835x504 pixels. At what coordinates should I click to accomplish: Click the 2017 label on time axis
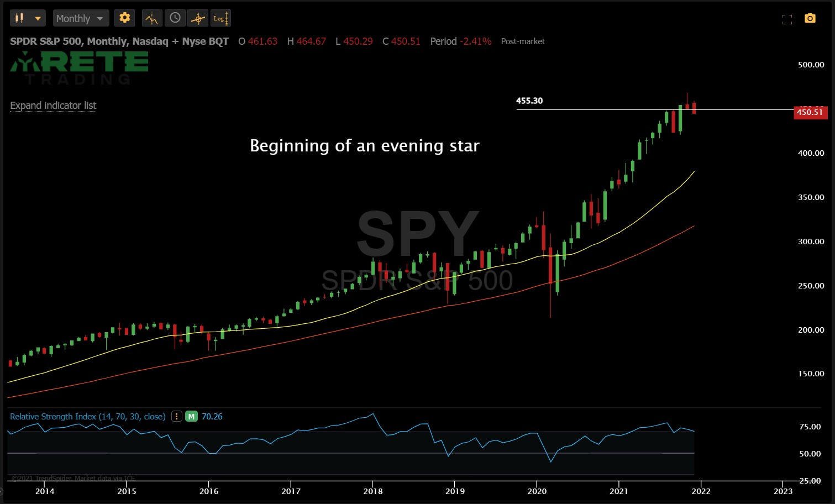pyautogui.click(x=291, y=491)
